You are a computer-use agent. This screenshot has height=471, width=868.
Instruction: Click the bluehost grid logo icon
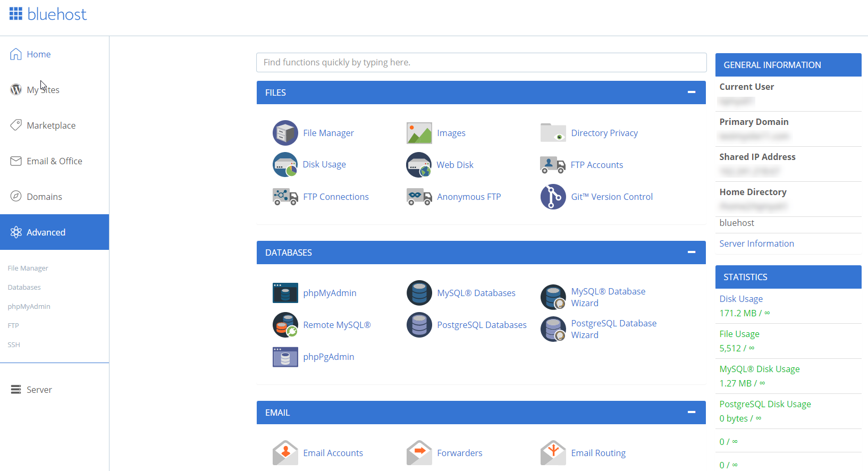click(16, 14)
